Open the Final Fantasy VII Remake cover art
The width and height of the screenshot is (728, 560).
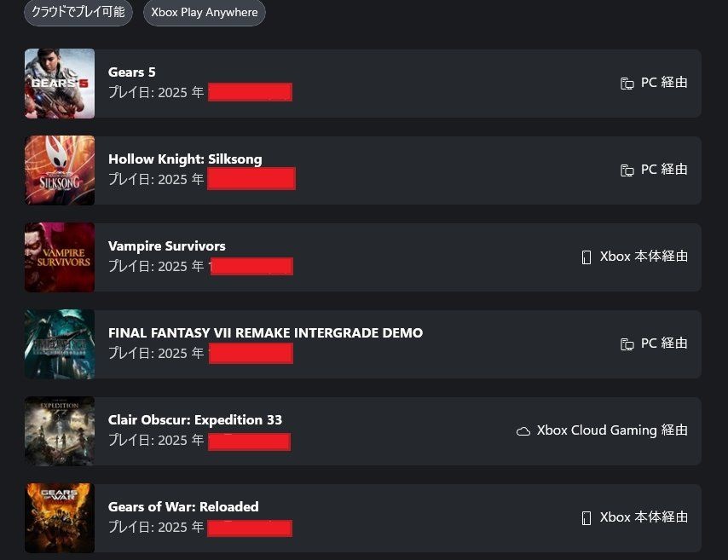(x=60, y=344)
